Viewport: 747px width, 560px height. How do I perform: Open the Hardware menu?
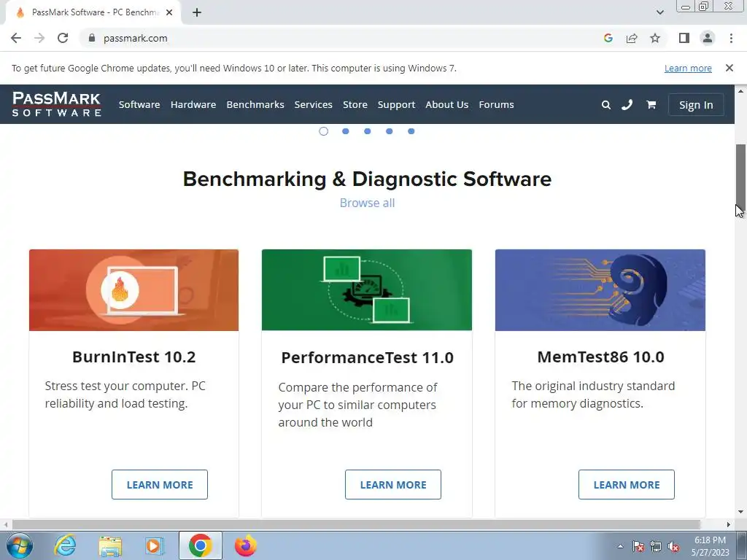[x=193, y=104]
